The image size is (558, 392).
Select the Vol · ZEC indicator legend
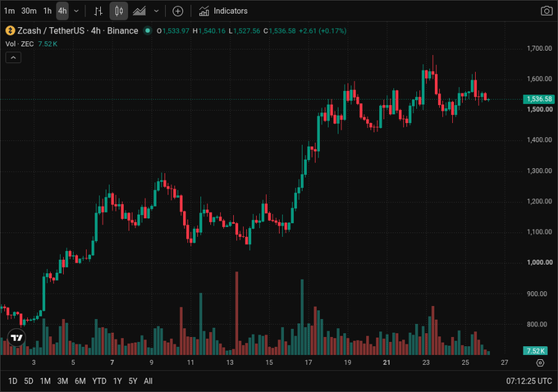(20, 43)
